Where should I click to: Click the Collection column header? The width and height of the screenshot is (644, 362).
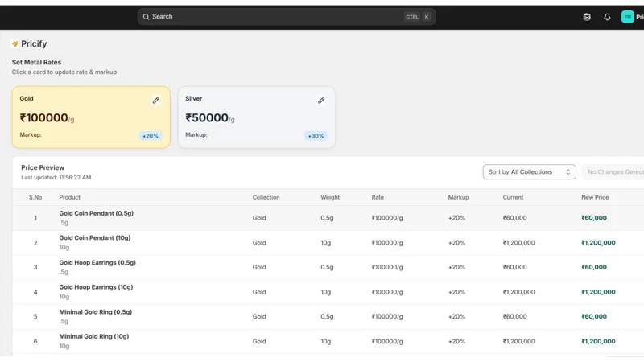(266, 197)
